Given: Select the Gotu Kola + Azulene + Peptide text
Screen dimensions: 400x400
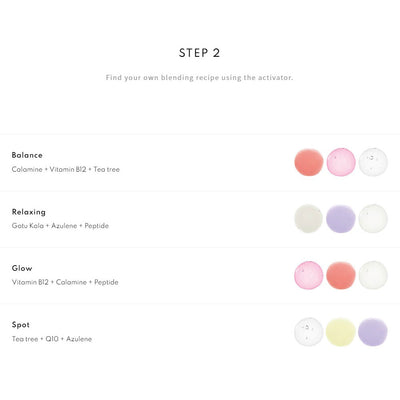Looking at the screenshot, I should click(x=60, y=226).
